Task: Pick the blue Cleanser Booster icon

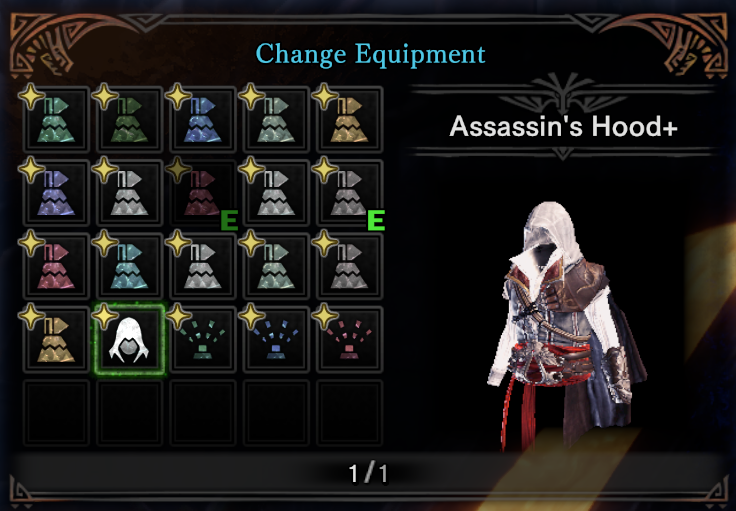Action: (276, 340)
